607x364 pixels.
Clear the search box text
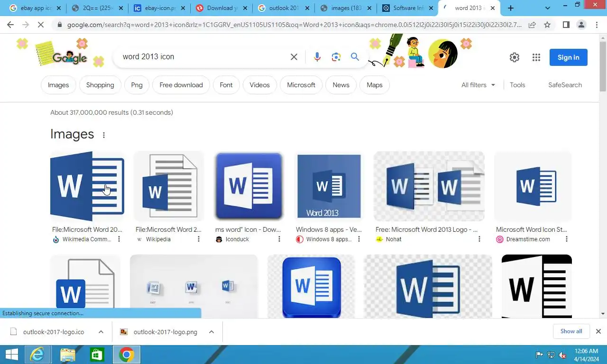[294, 57]
